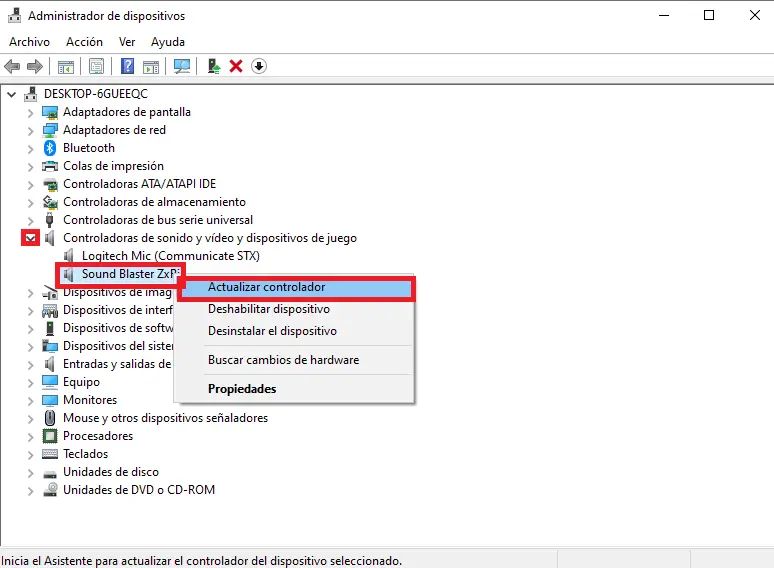Expand the Teclados category
This screenshot has height=568, width=774.
31,454
